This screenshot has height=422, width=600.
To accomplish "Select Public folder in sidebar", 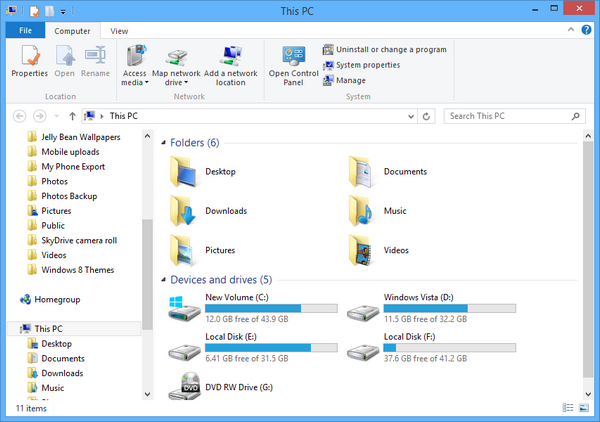I will (x=46, y=226).
